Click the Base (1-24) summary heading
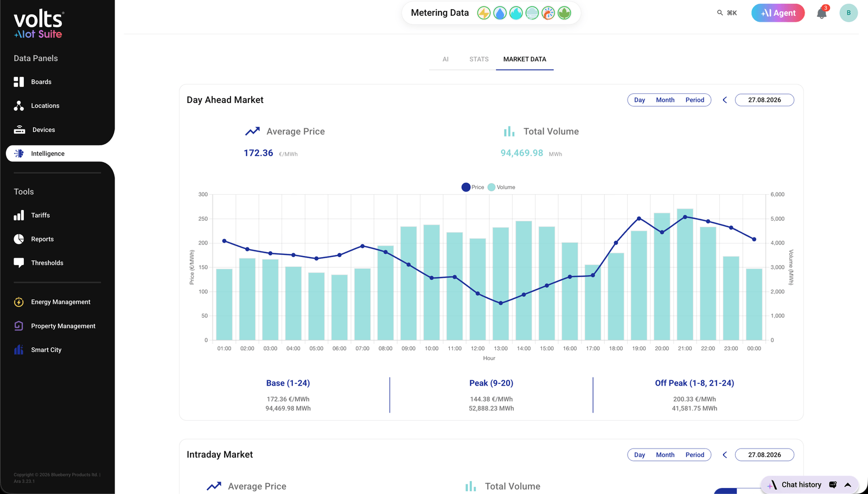868x494 pixels. coord(288,383)
